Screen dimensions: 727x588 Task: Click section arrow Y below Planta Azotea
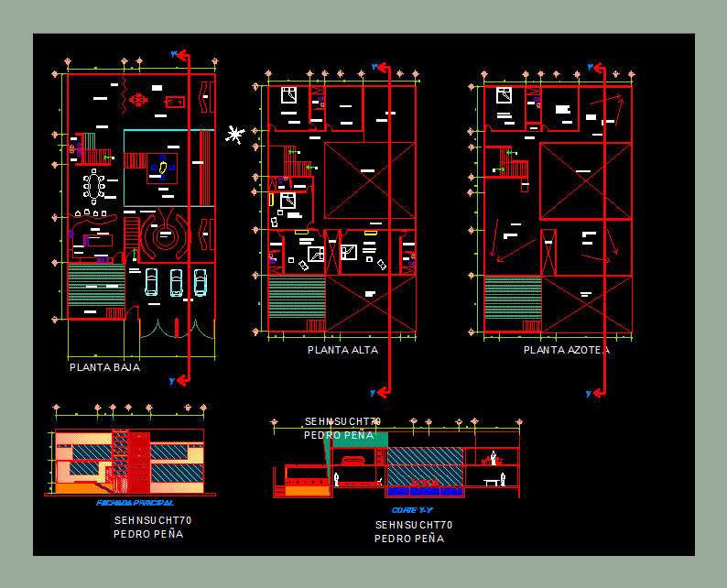pyautogui.click(x=596, y=393)
